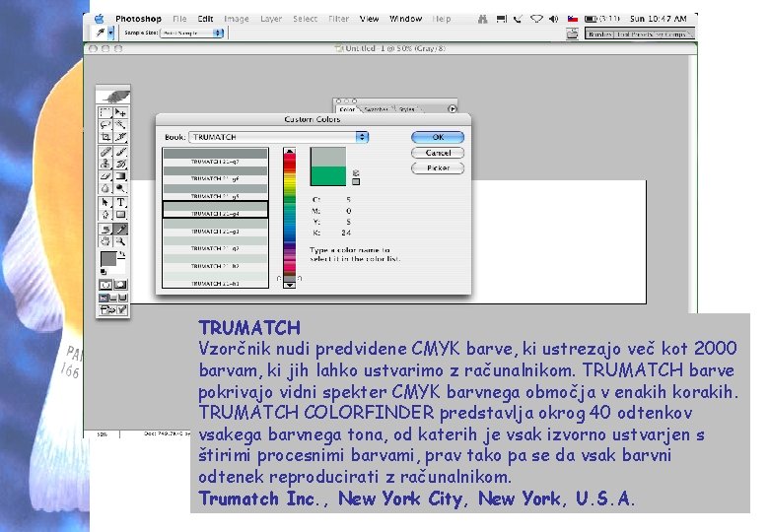Select the Brush tool
Image resolution: width=769 pixels, height=532 pixels.
[120, 152]
